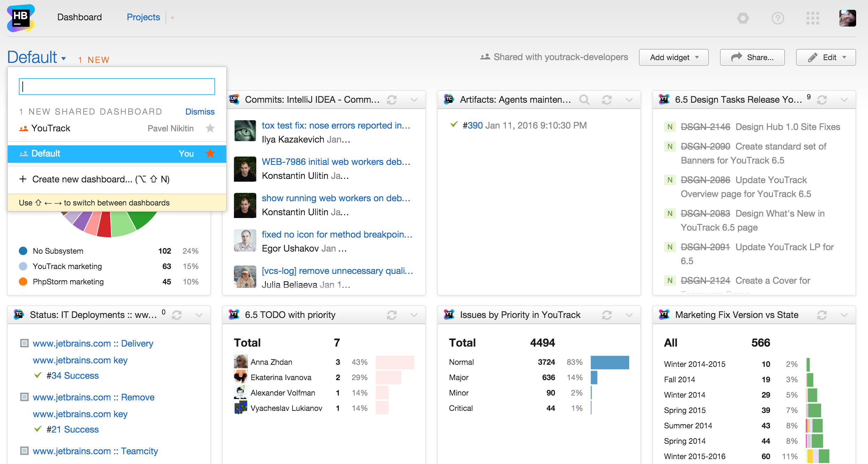Open the Add widget dropdown
The image size is (868, 464).
[674, 57]
